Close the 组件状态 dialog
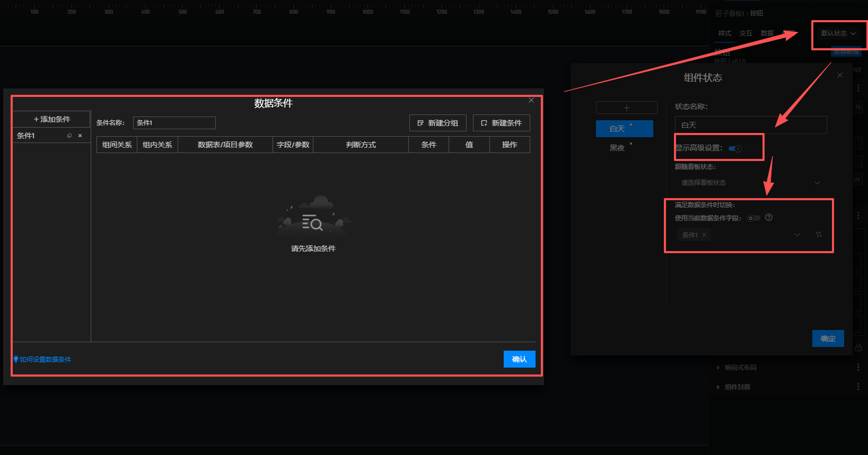The height and width of the screenshot is (455, 868). pyautogui.click(x=840, y=75)
